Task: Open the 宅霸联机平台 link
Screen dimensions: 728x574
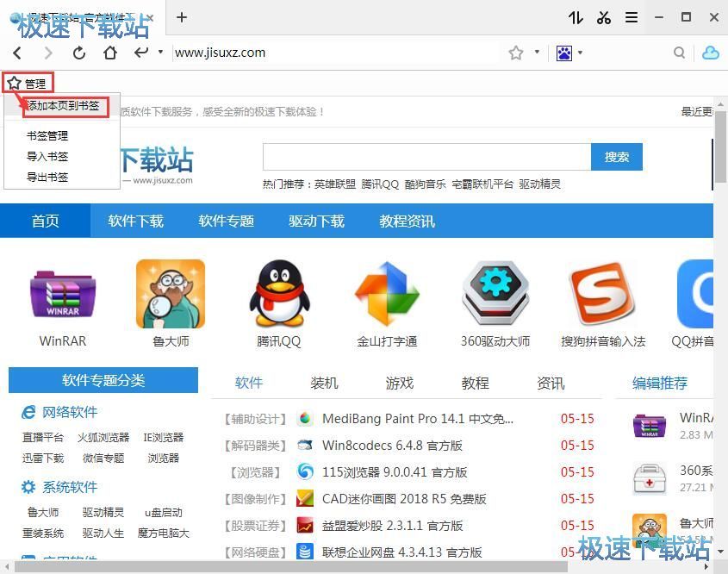Action: [482, 184]
